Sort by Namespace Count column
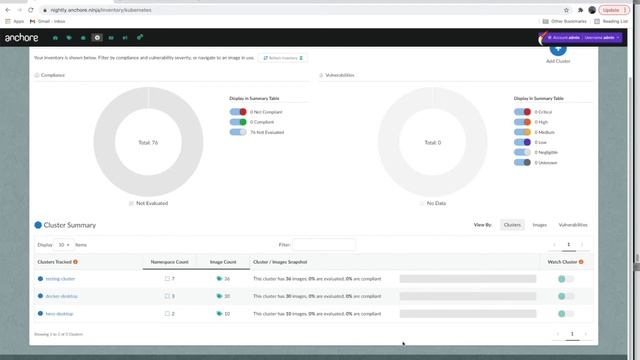The height and width of the screenshot is (360, 640). click(x=169, y=262)
